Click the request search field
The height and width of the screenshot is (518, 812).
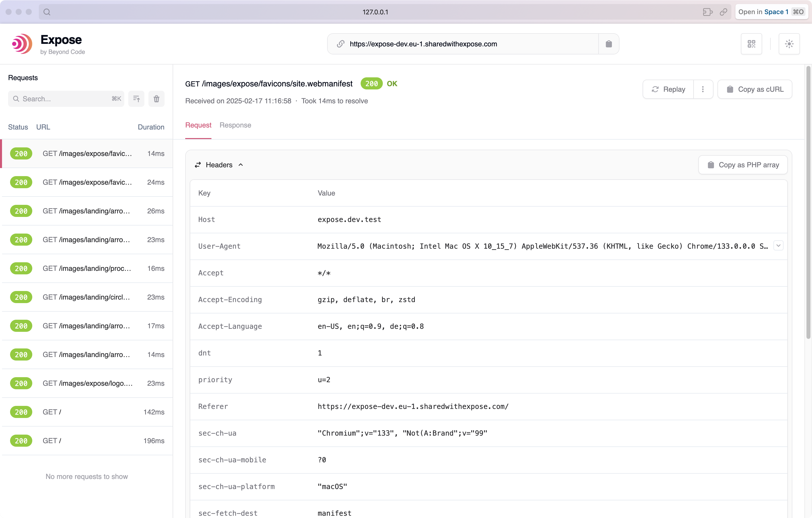pos(64,99)
